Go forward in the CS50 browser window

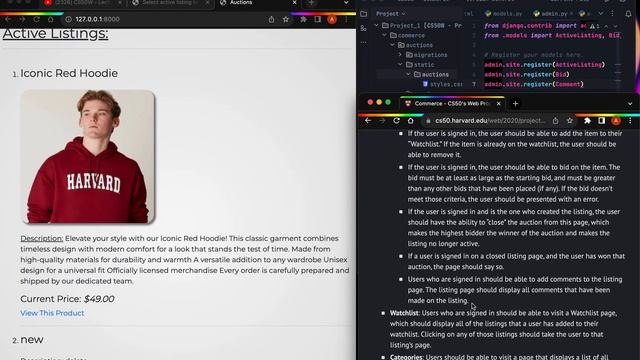382,121
